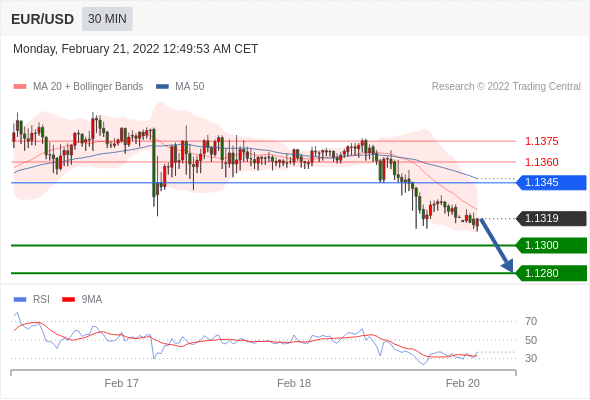Click the 1.1375 red resistance label
Screen dimensions: 590x400
click(x=541, y=141)
